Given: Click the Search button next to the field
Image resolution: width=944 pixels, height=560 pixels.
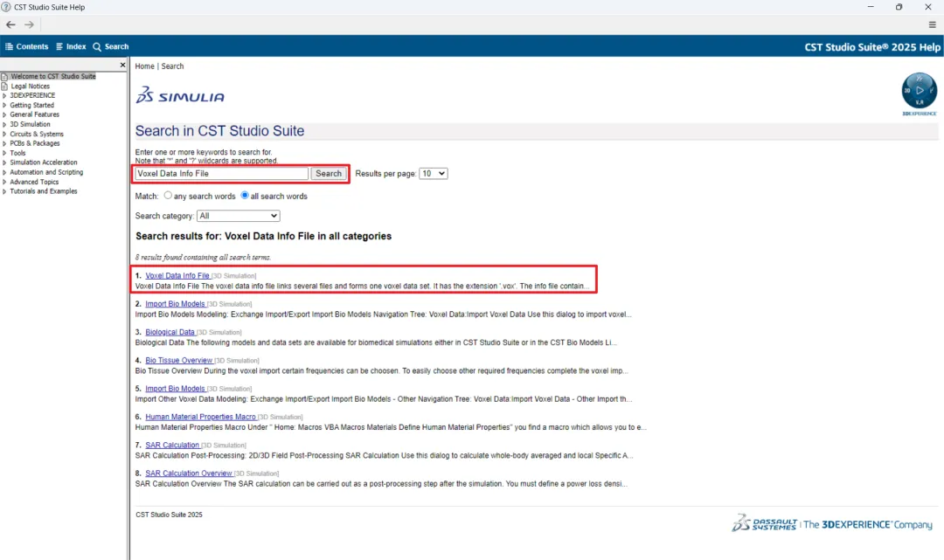Looking at the screenshot, I should coord(328,173).
